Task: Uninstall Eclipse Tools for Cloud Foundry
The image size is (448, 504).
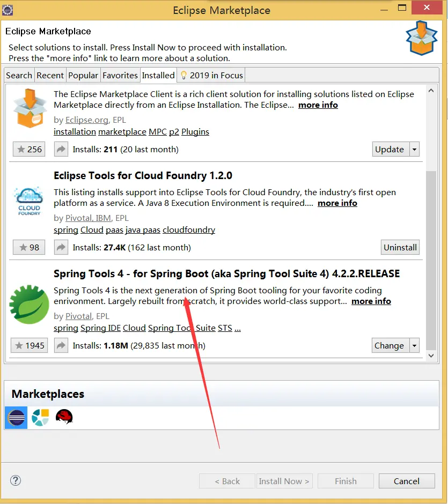Action: pos(400,247)
